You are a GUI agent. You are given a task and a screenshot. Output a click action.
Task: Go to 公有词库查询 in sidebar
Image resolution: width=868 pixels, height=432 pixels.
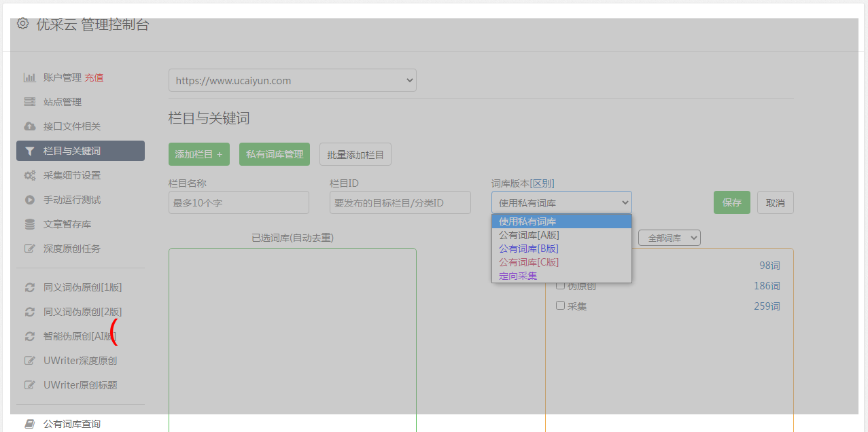click(72, 424)
